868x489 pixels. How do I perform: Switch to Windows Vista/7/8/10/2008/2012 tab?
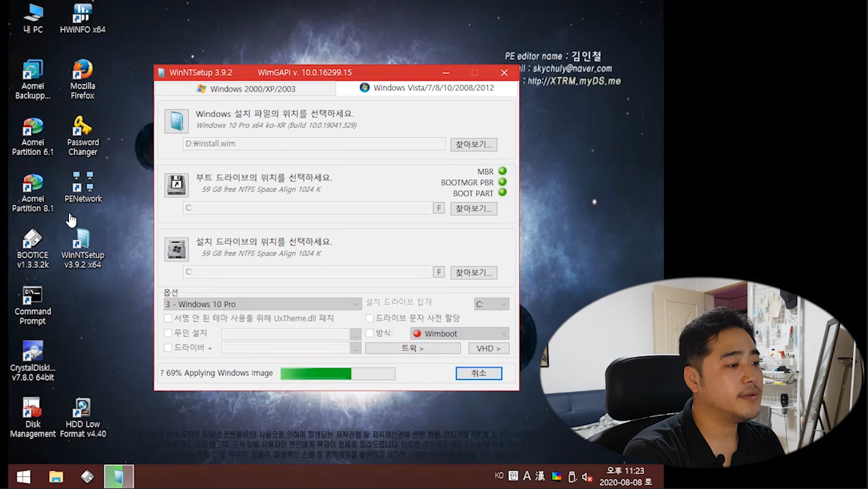coord(426,88)
